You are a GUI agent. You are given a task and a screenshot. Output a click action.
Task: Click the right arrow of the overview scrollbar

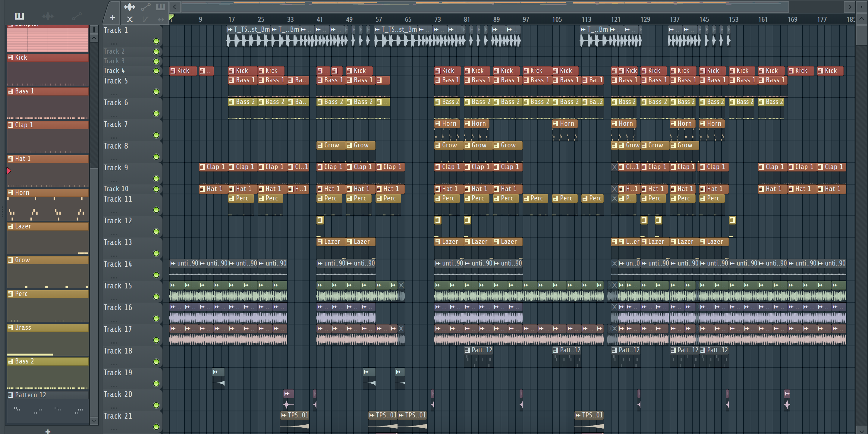850,6
